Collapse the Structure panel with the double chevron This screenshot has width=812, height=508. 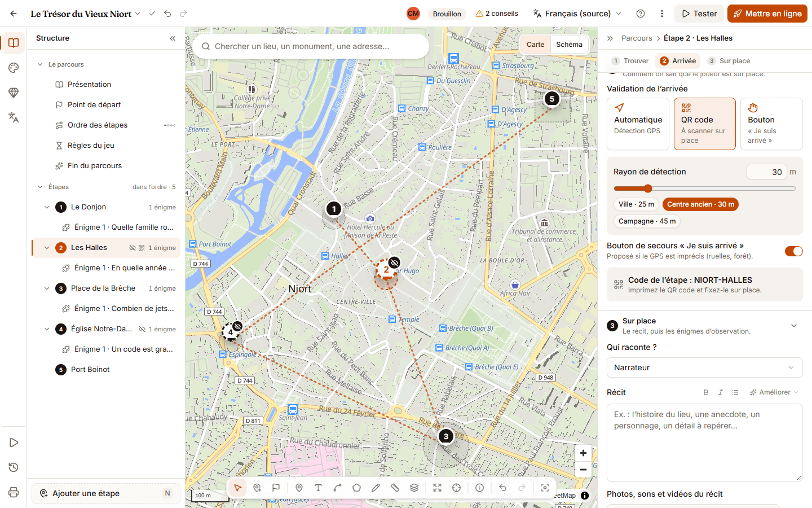click(x=173, y=38)
